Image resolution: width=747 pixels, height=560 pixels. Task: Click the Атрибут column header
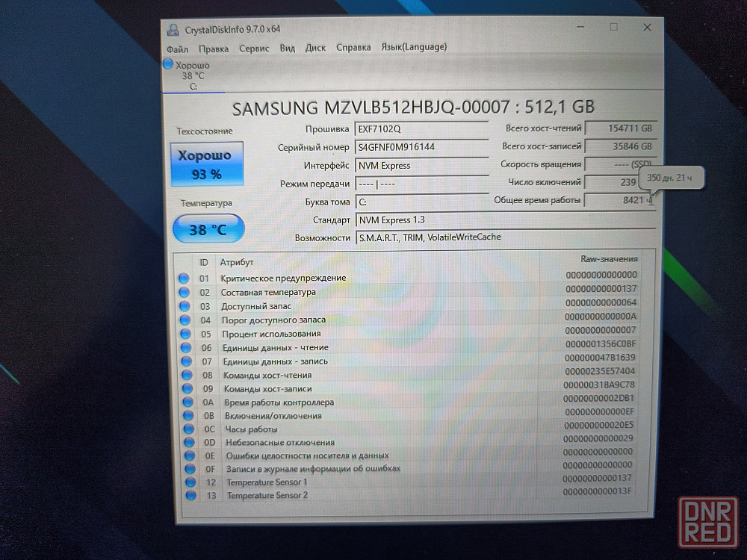[237, 262]
